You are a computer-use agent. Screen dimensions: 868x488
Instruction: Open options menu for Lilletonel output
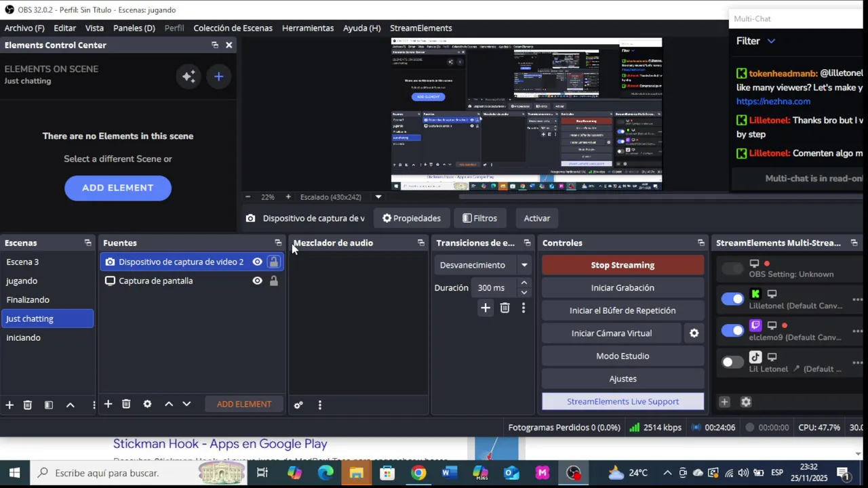coord(857,299)
